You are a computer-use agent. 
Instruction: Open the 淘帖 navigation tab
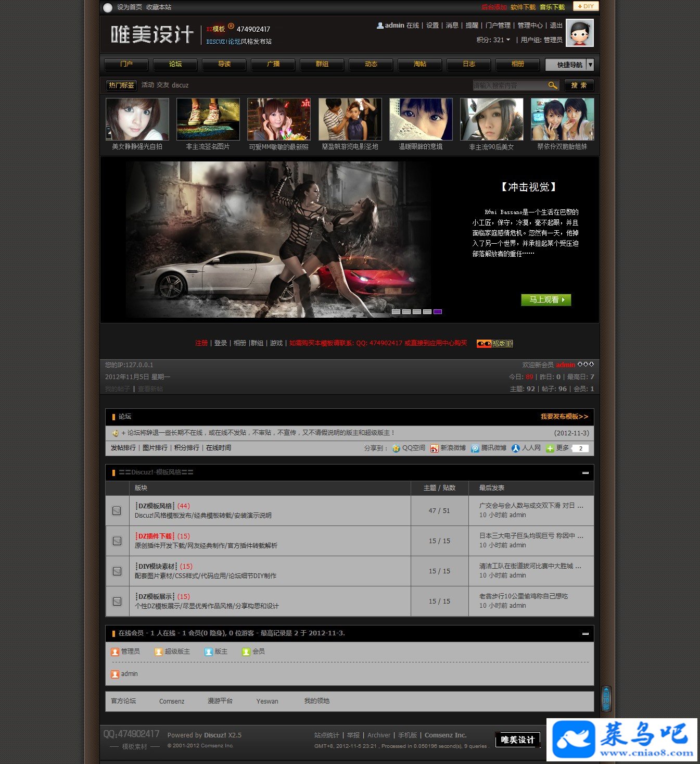pos(420,64)
